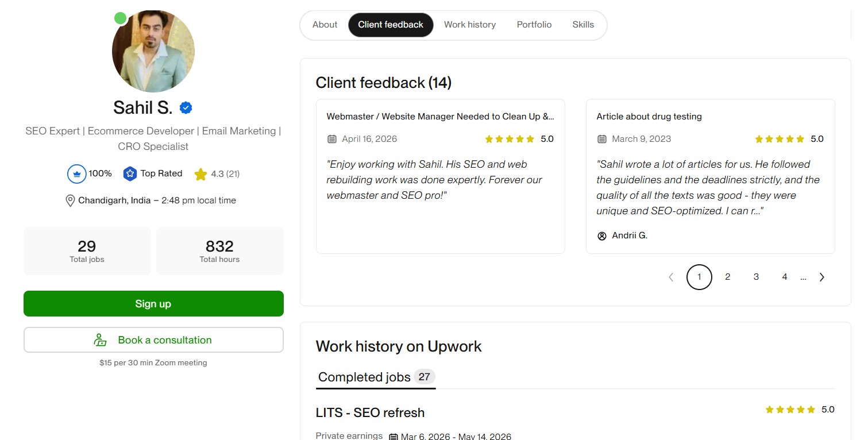Click the Client feedback (14) heading
Viewport: 868px width, 440px height.
coord(384,83)
